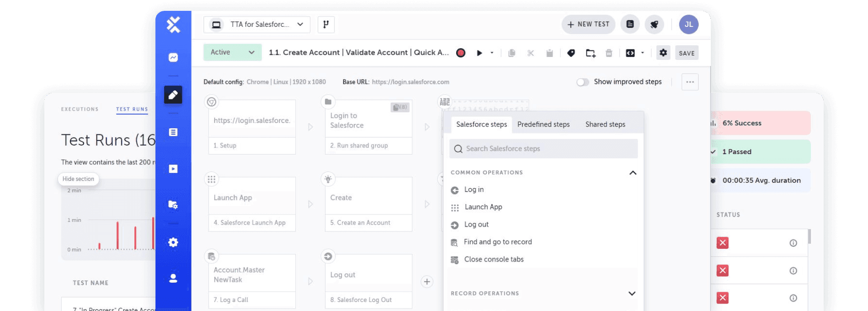Click the grid icon on the Launch App step card
868x311 pixels.
212,179
